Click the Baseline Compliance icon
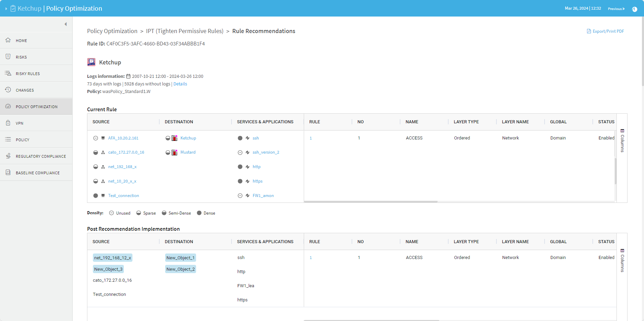 pos(8,173)
